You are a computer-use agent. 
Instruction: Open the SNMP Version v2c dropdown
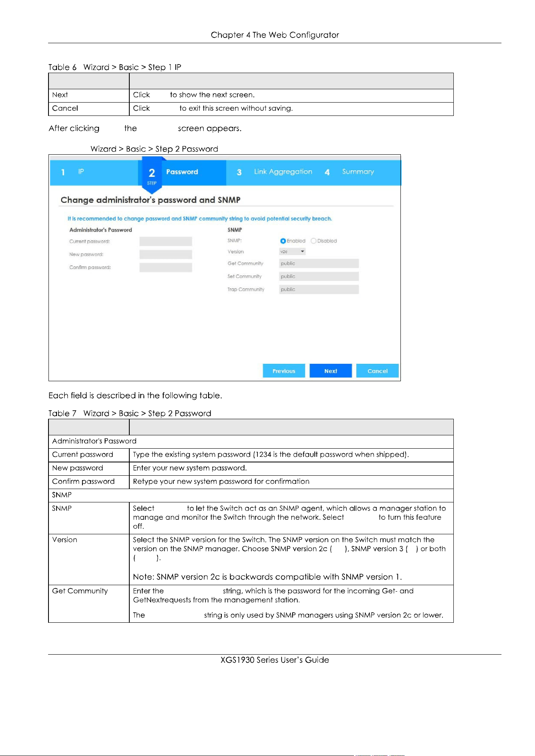coord(292,252)
